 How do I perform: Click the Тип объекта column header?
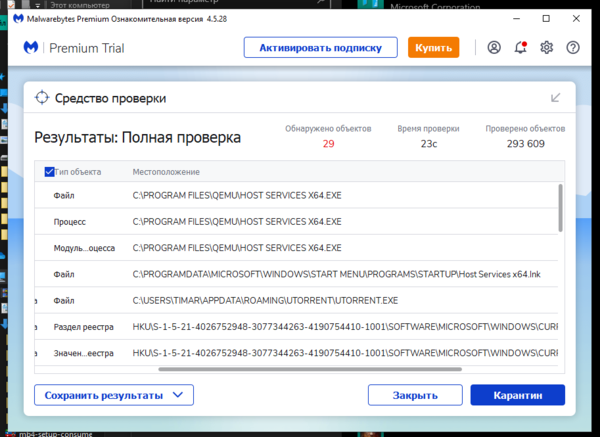(78, 172)
